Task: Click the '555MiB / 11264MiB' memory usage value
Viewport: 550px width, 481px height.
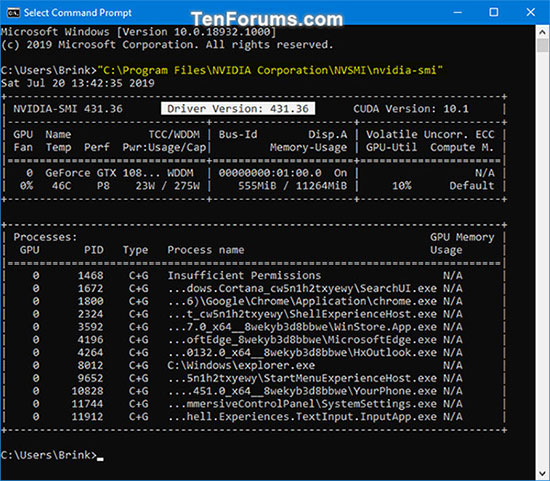Action: pyautogui.click(x=293, y=186)
